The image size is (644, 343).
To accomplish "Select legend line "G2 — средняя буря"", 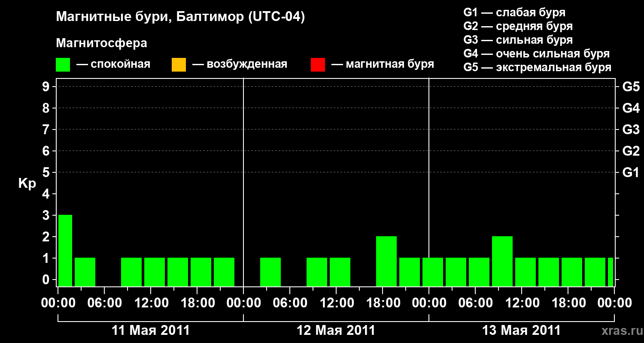I will tap(518, 26).
